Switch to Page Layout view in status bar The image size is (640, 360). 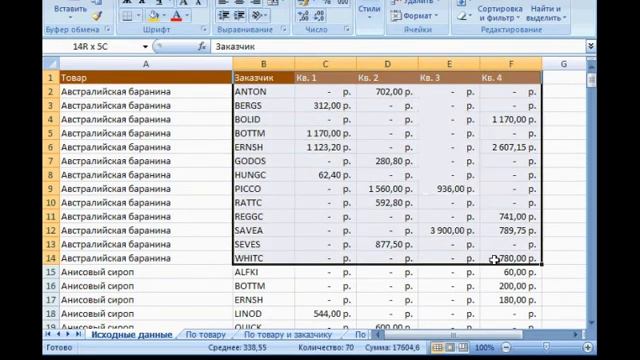coord(450,347)
